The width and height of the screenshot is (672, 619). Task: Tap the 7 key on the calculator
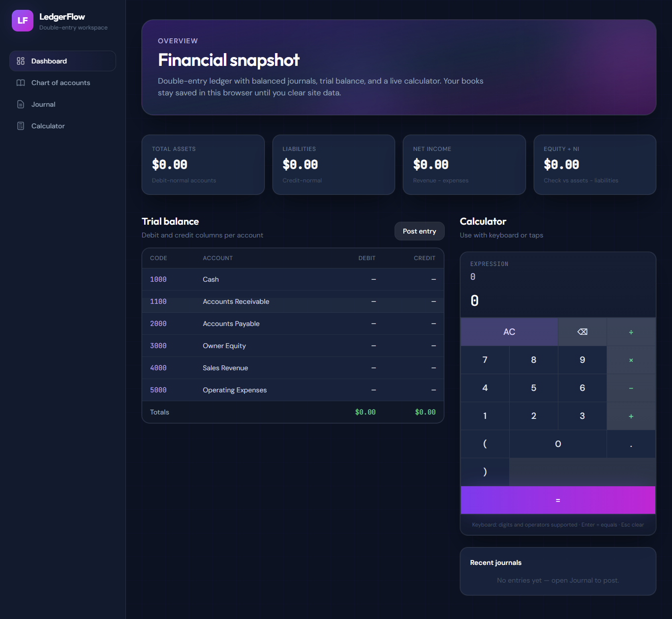(485, 360)
